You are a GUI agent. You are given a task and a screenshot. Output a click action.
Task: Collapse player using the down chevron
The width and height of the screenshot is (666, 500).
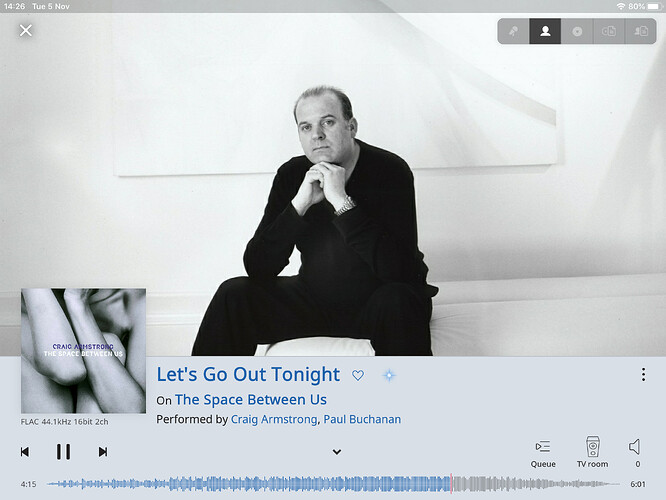337,452
